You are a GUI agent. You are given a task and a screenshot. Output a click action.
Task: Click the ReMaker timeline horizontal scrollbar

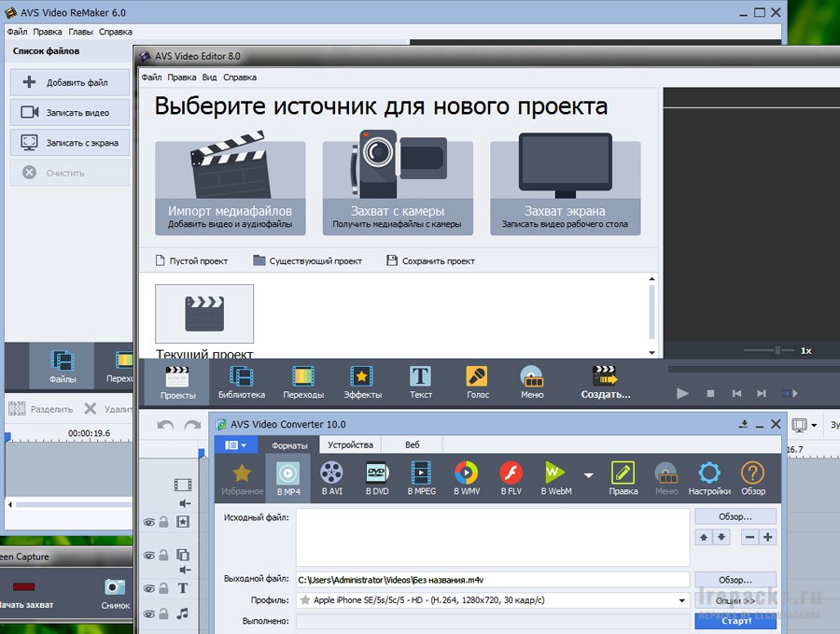pyautogui.click(x=74, y=504)
